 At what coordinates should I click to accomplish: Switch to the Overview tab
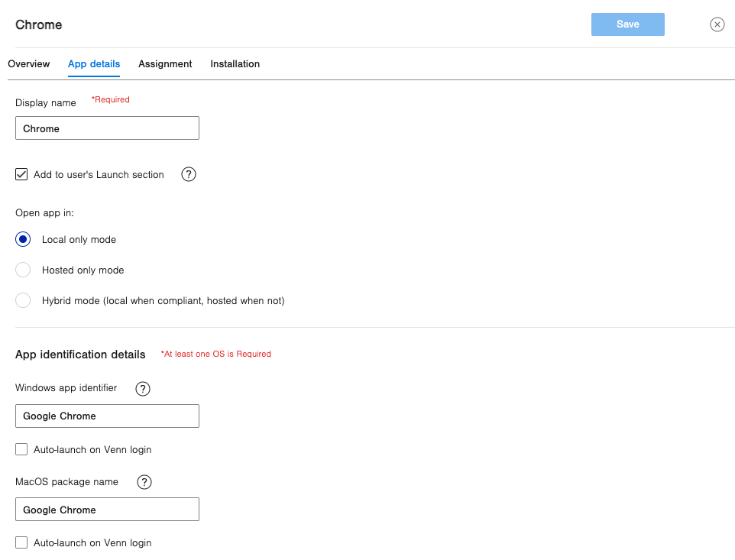click(28, 63)
